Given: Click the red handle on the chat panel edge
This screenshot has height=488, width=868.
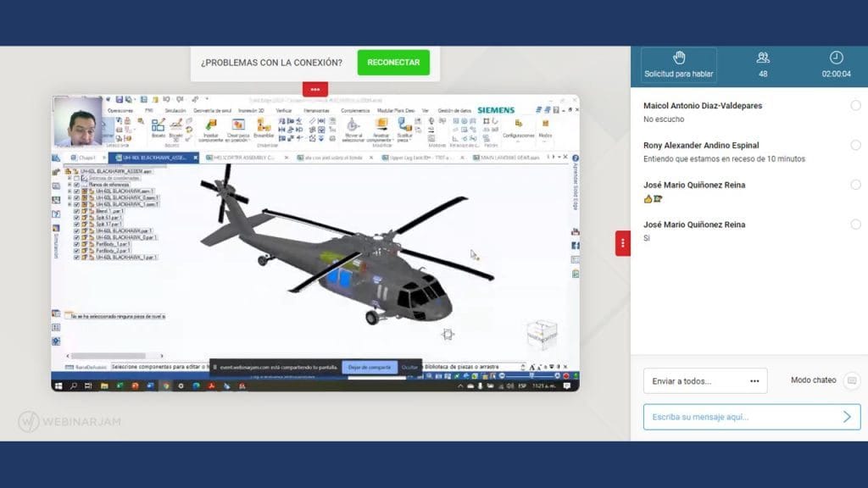Looking at the screenshot, I should click(x=623, y=242).
